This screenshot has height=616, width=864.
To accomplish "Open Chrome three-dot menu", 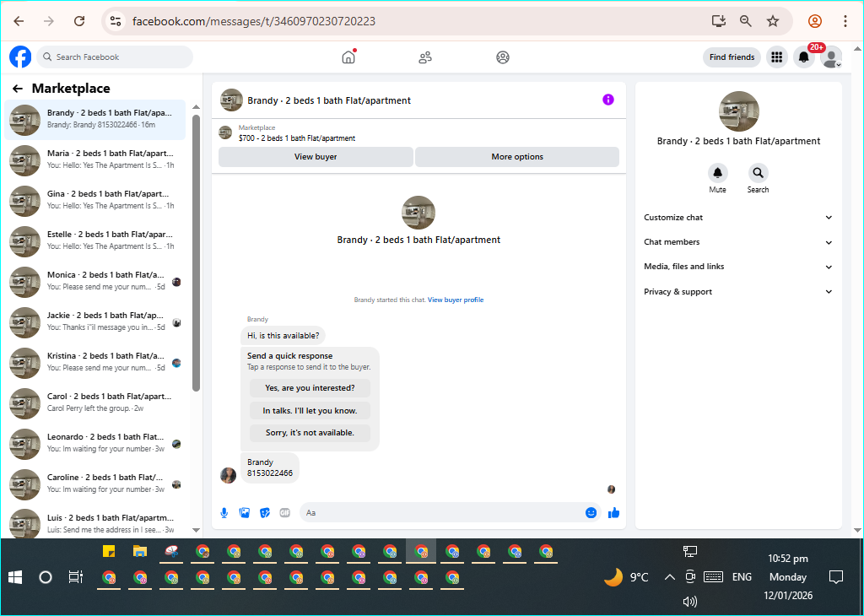I will (x=845, y=21).
